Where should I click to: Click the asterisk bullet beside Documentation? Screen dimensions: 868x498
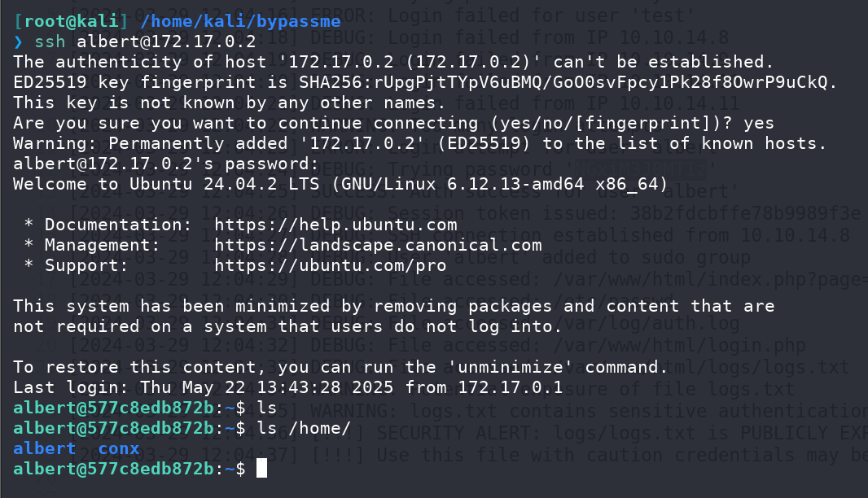[28, 224]
